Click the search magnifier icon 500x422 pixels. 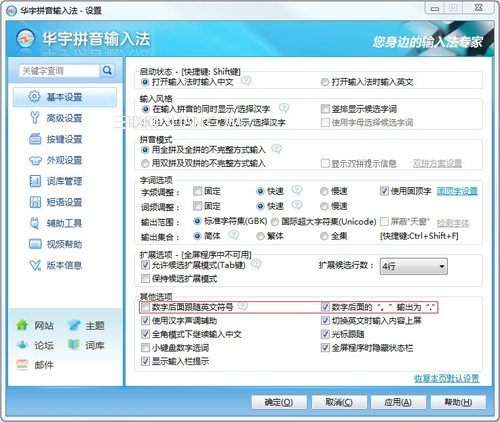tap(107, 70)
